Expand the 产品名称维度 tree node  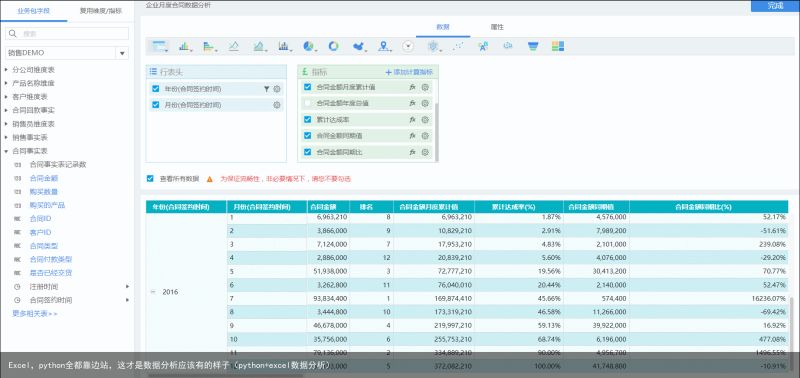(x=6, y=83)
